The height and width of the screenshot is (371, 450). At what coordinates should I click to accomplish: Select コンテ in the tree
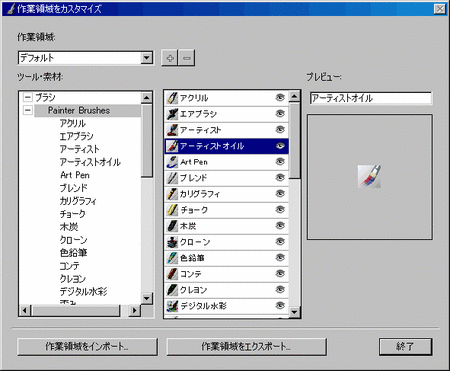pos(69,266)
